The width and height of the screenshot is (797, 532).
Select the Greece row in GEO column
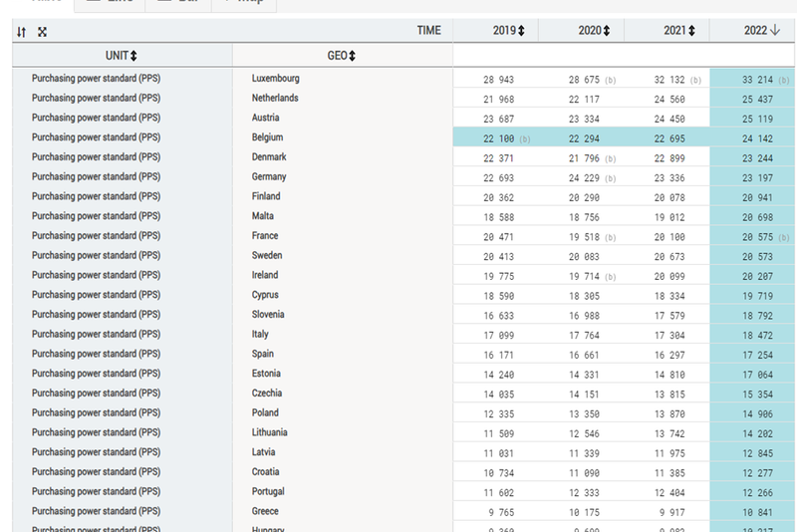coord(265,511)
